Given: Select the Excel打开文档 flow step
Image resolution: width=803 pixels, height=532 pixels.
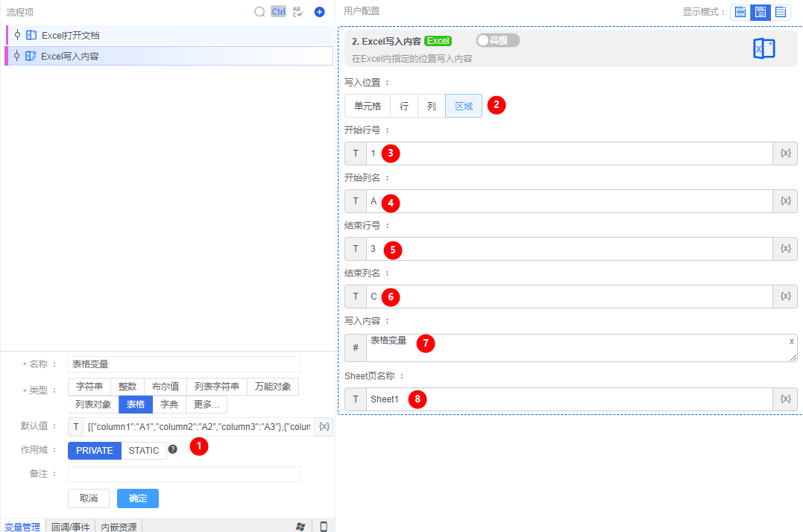Looking at the screenshot, I should (70, 35).
